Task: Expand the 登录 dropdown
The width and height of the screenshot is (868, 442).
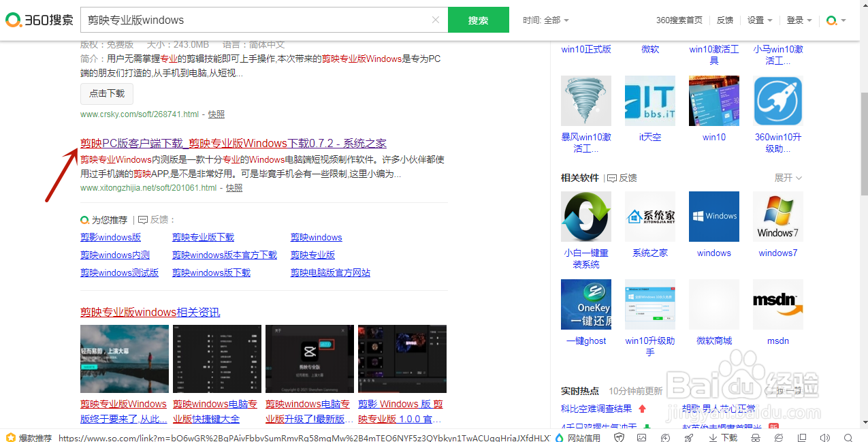Action: (x=799, y=20)
